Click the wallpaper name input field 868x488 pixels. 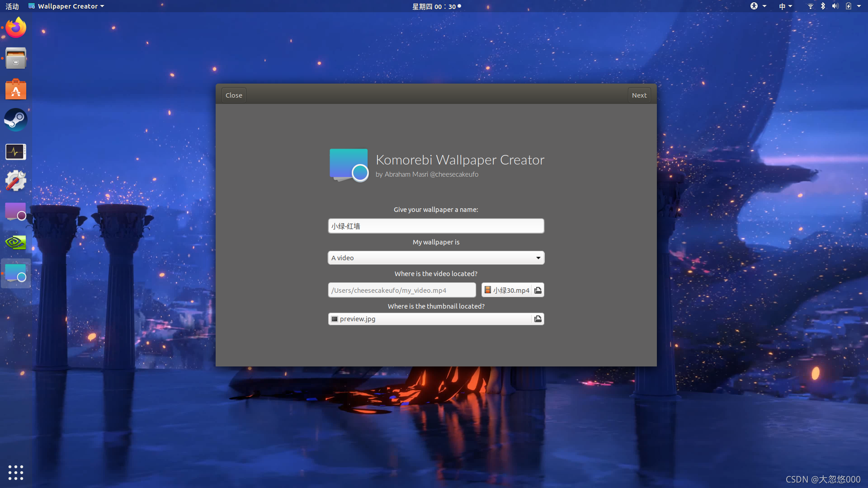(x=436, y=225)
